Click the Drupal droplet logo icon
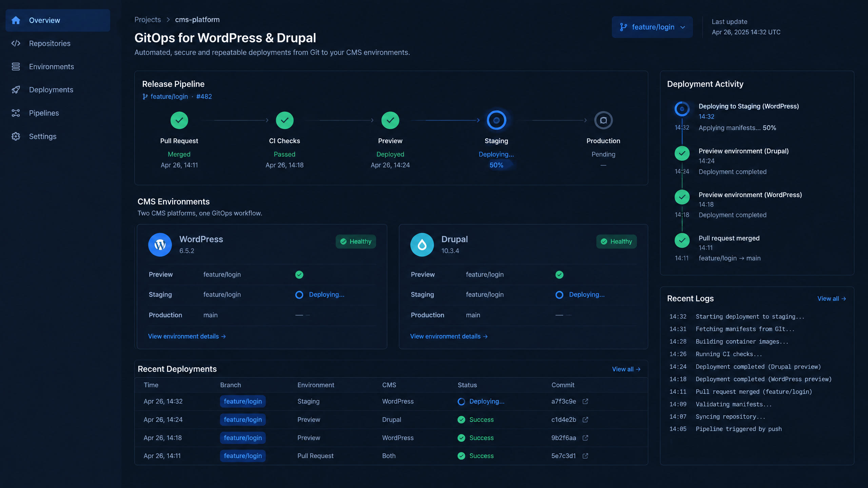Image resolution: width=868 pixels, height=488 pixels. tap(422, 245)
